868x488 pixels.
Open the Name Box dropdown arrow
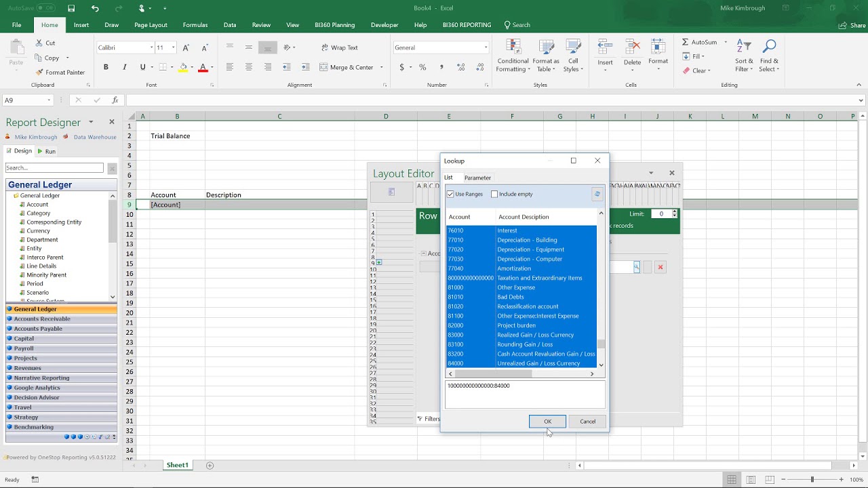49,100
